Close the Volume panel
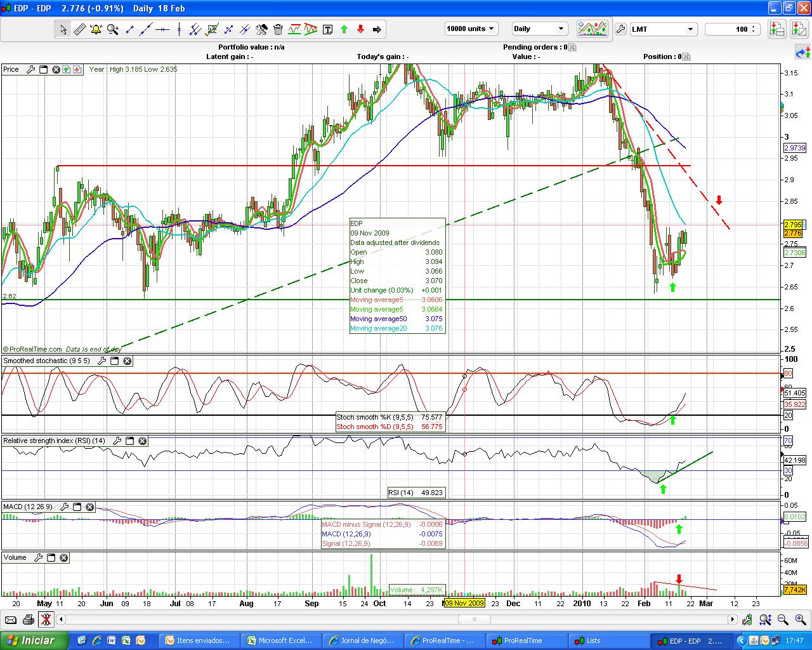812x650 pixels. click(64, 558)
